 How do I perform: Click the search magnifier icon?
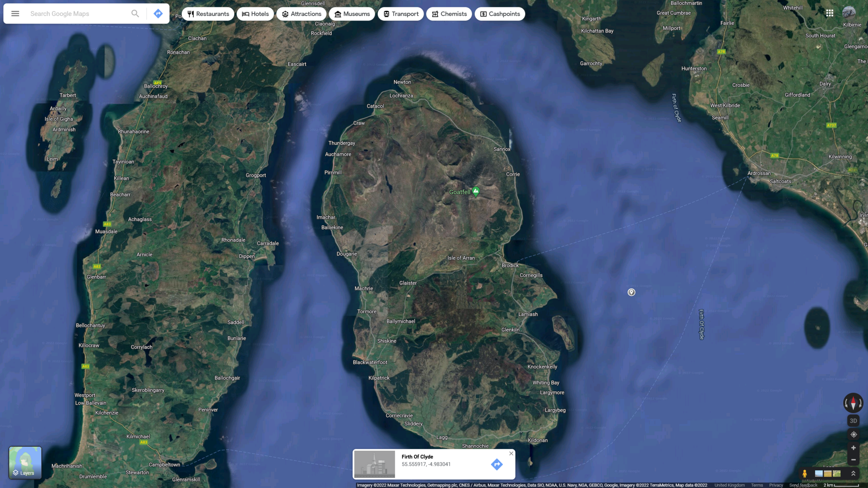135,13
